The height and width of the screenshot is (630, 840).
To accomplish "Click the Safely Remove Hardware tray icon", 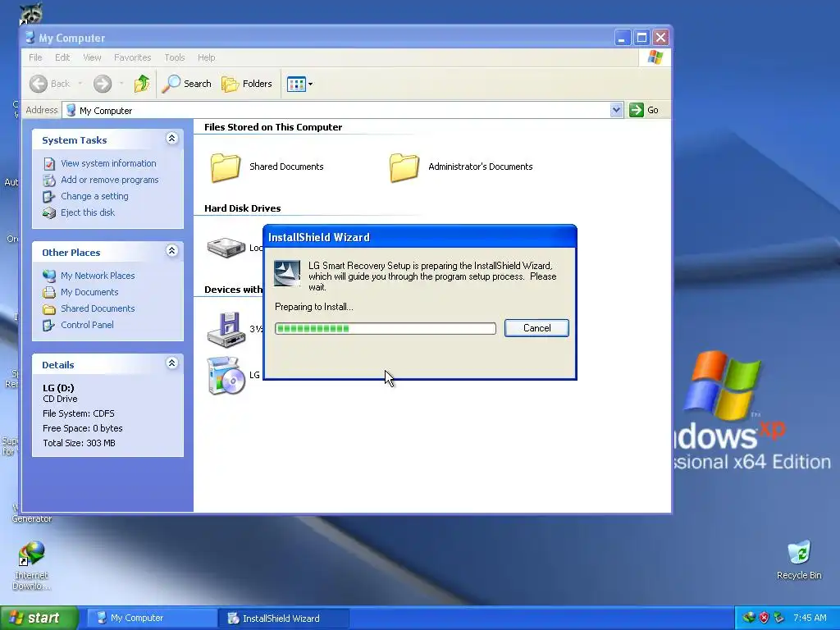I will pyautogui.click(x=778, y=618).
